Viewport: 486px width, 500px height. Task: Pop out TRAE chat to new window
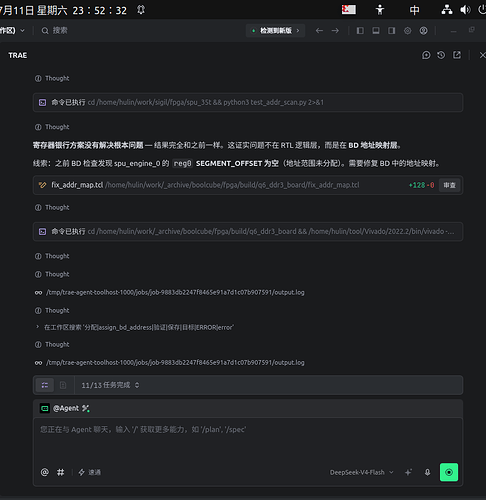coord(457,55)
